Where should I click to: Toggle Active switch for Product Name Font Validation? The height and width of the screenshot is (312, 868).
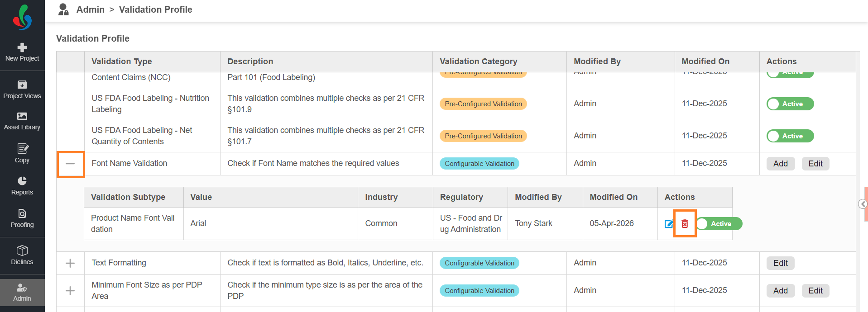coord(719,224)
